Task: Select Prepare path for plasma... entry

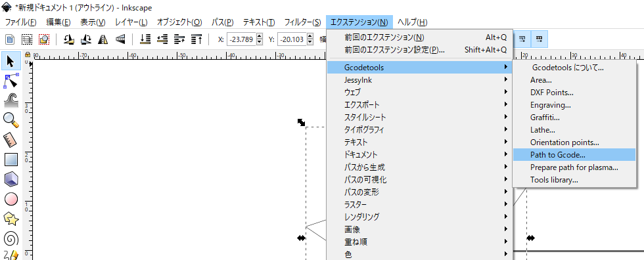Action: [574, 167]
